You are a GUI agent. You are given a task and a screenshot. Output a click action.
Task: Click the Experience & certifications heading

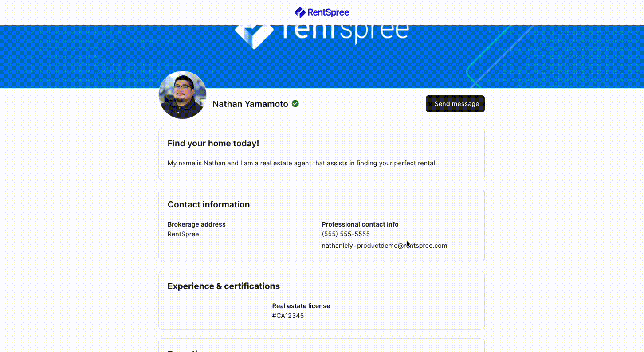pos(224,286)
